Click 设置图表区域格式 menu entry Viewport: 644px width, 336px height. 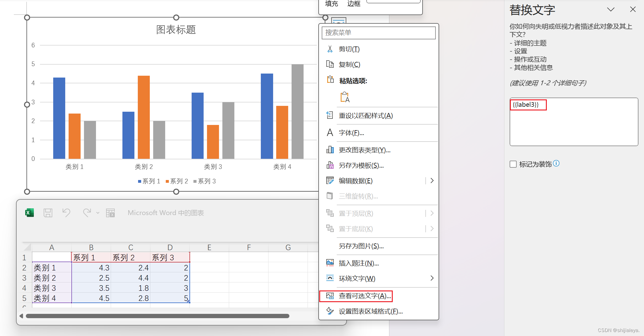click(x=371, y=311)
